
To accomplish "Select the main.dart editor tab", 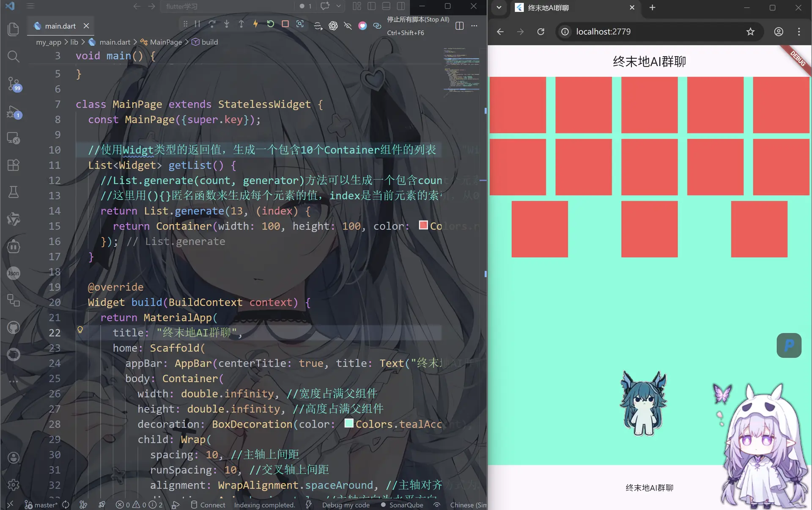I will pyautogui.click(x=60, y=26).
